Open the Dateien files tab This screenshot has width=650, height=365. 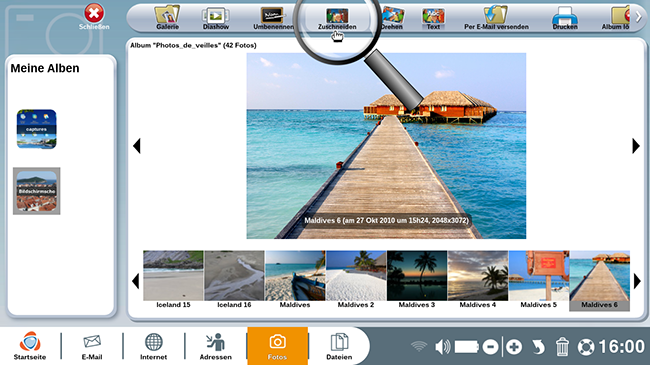339,346
